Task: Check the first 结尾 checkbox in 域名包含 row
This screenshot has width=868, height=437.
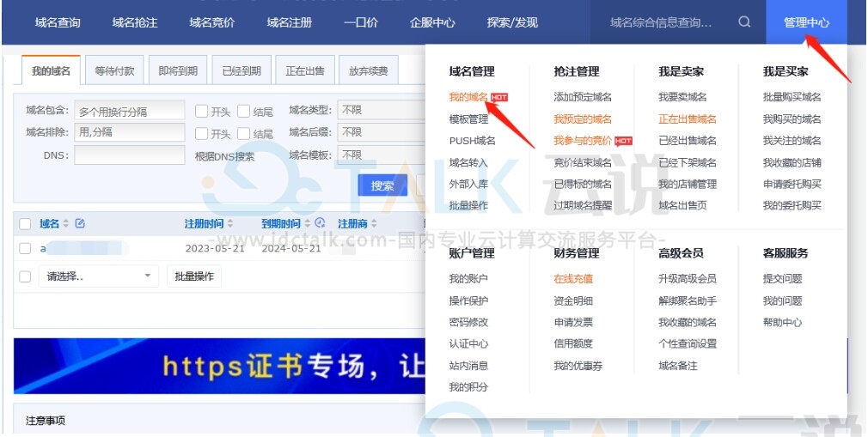Action: pyautogui.click(x=243, y=112)
